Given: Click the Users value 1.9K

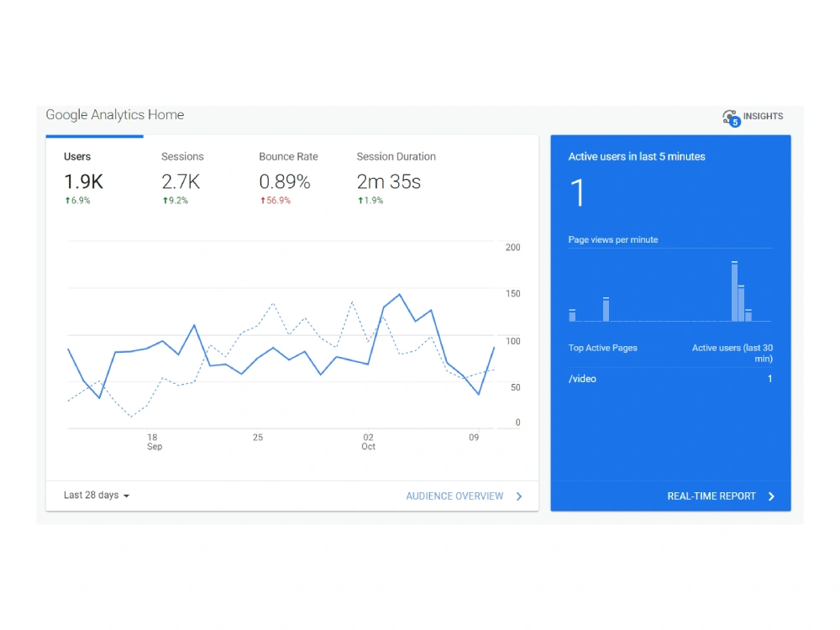Looking at the screenshot, I should [x=83, y=182].
